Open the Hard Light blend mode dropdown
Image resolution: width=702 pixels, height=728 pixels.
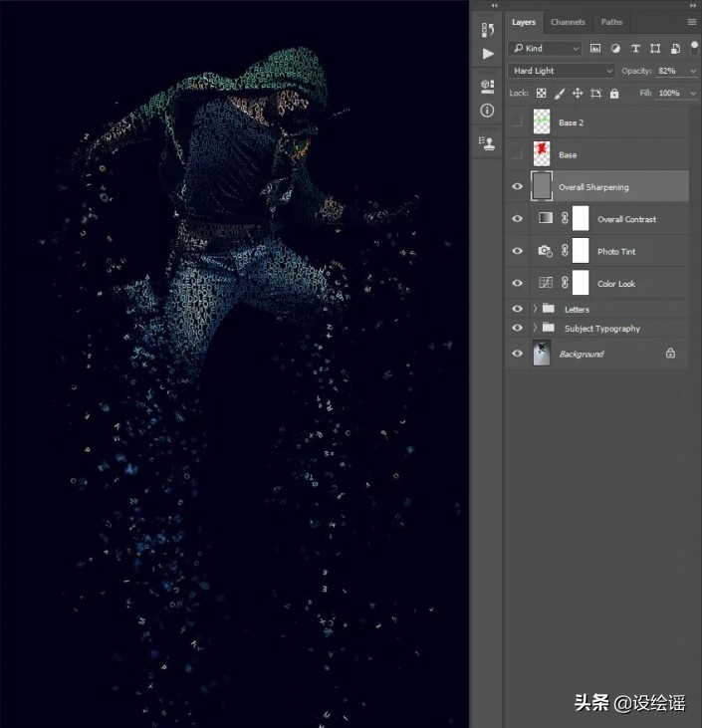[563, 71]
